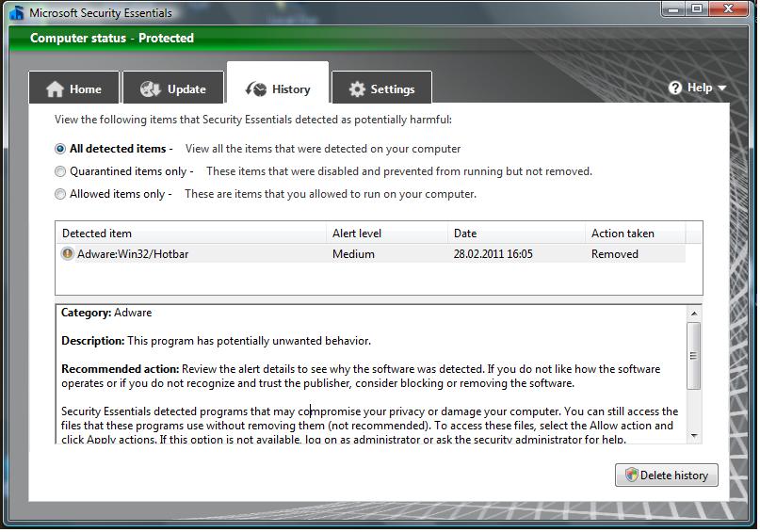Screen dimensions: 760x532
Task: Click the Recommended action paragraph
Action: pos(361,376)
